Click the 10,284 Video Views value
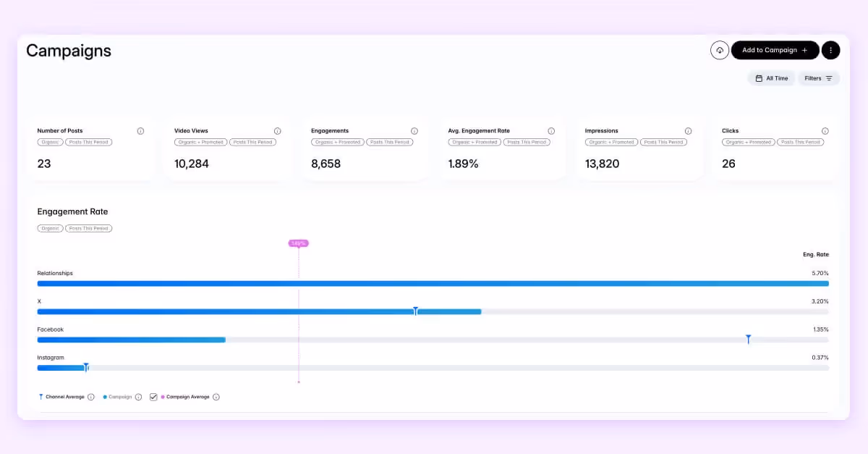 pos(192,164)
